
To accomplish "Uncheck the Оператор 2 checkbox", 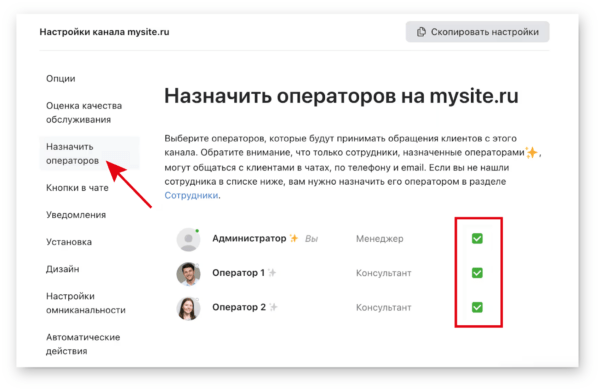I will tap(477, 307).
